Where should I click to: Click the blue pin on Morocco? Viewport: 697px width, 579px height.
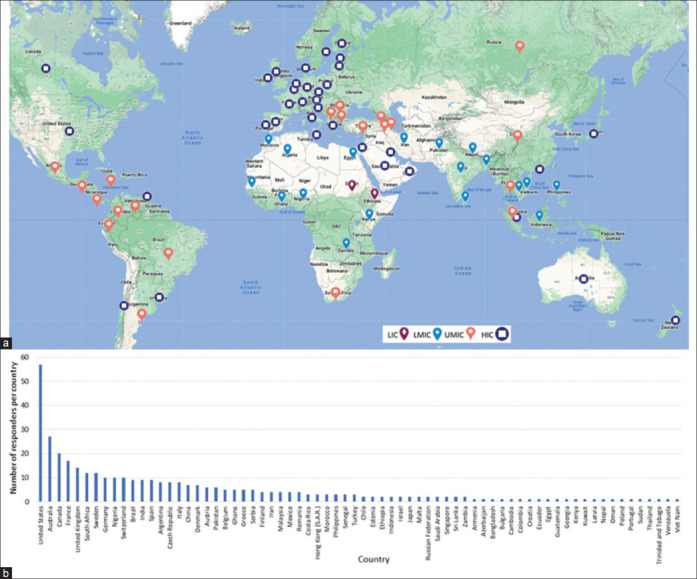(x=268, y=139)
